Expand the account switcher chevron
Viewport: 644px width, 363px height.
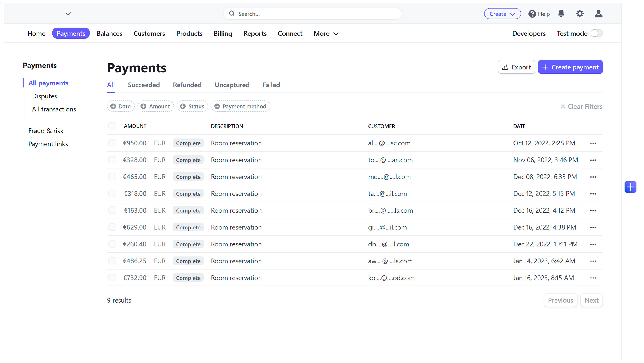point(68,14)
